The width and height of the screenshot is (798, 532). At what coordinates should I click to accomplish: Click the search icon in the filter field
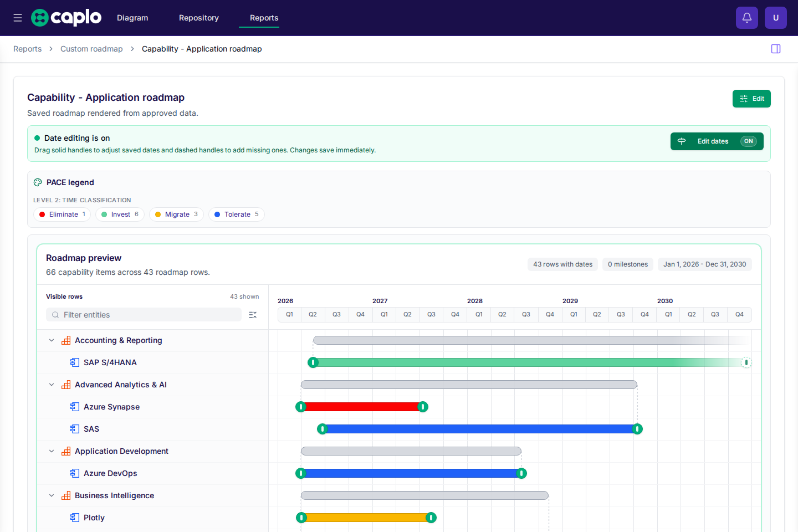55,315
